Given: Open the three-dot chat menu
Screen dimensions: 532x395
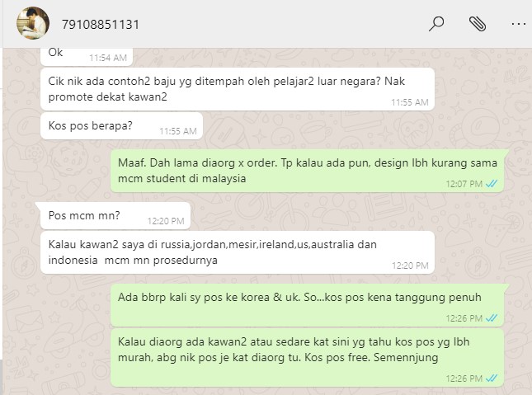Looking at the screenshot, I should (x=519, y=24).
